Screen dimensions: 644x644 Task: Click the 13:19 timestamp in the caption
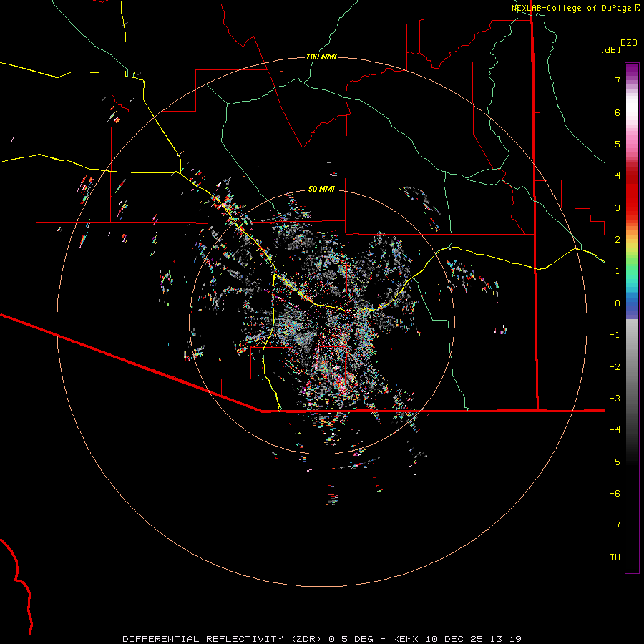tap(507, 638)
